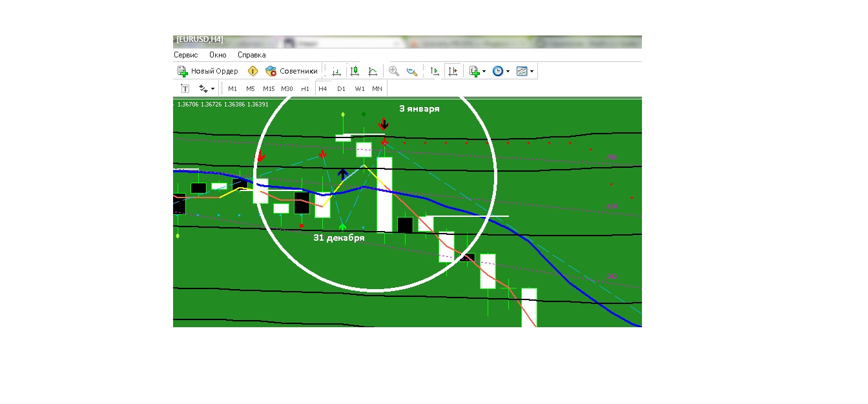Select the text label tool

185,88
